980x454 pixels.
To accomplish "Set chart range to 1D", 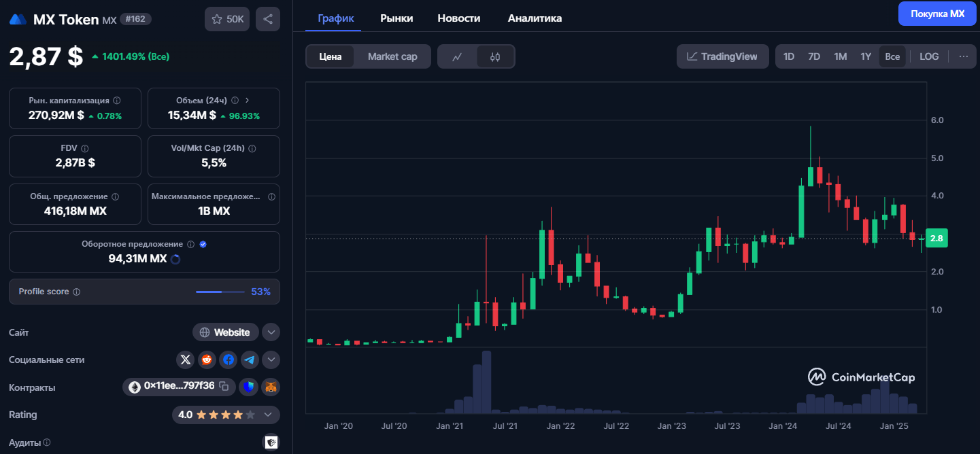I will pyautogui.click(x=789, y=56).
